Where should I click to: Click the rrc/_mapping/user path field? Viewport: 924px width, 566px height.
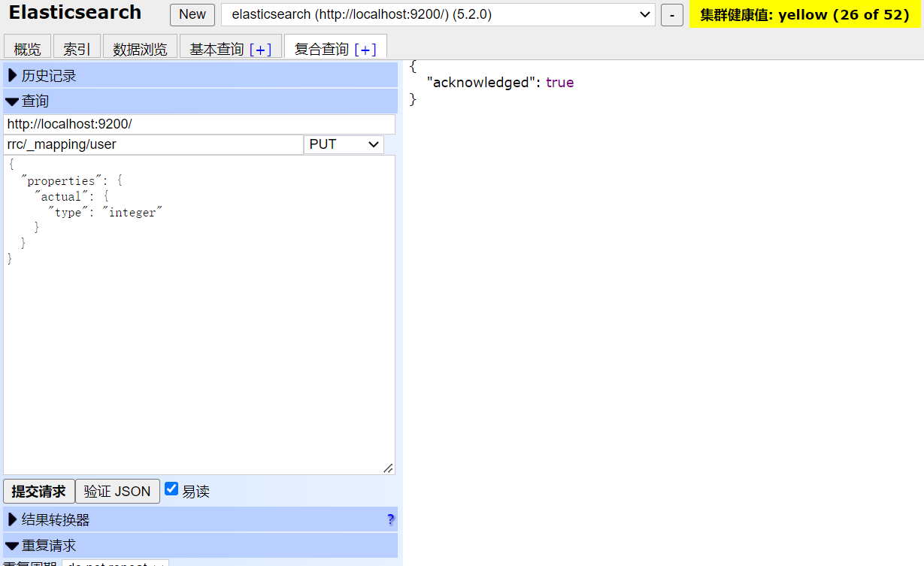153,144
